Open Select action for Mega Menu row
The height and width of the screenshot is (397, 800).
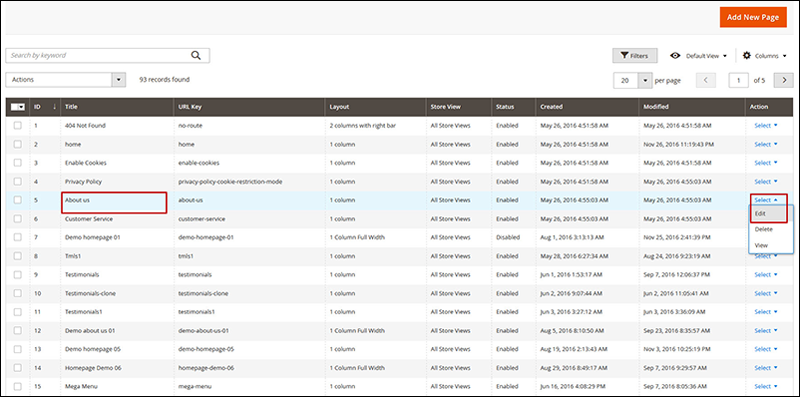click(x=766, y=386)
